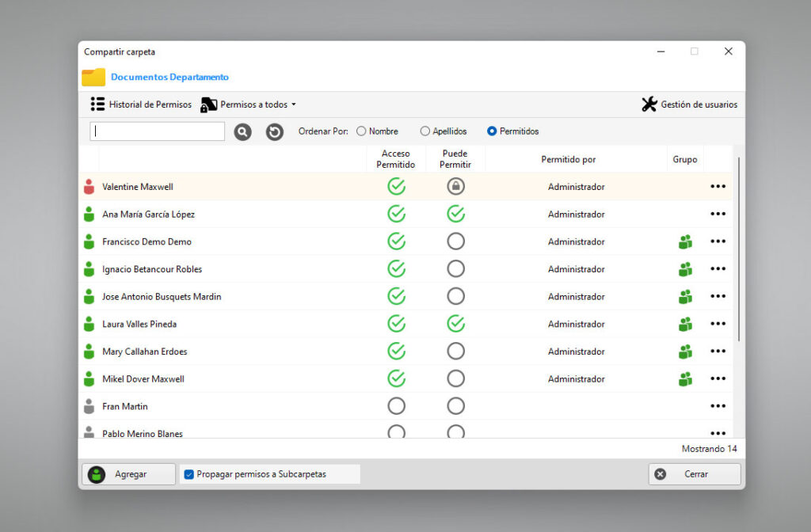
Task: Select the Mary Callahan Erdoes name
Action: (145, 351)
